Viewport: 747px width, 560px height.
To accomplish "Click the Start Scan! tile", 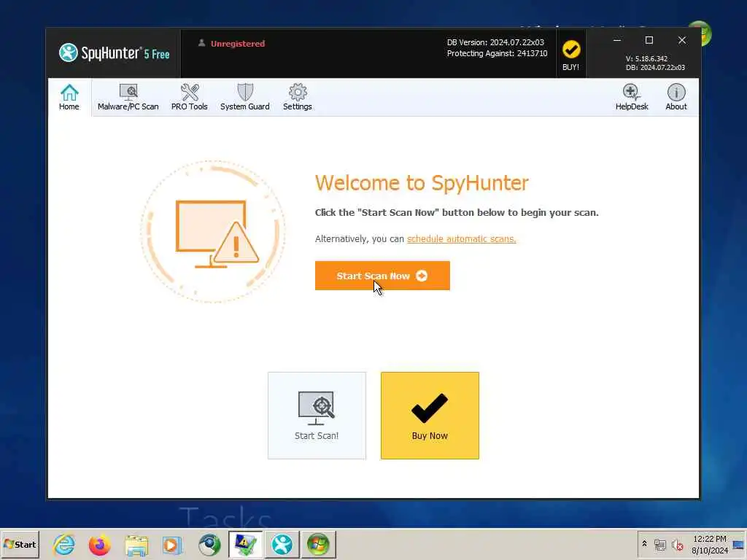I will [x=317, y=415].
